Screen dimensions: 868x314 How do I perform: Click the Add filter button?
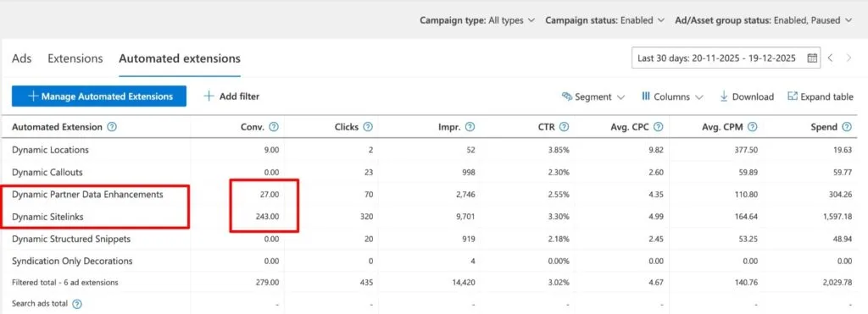[231, 96]
